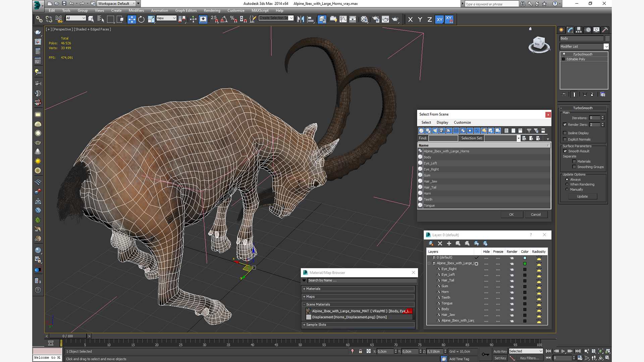Restrict to XY plane constraint
Image resolution: width=644 pixels, height=362 pixels.
point(439,19)
